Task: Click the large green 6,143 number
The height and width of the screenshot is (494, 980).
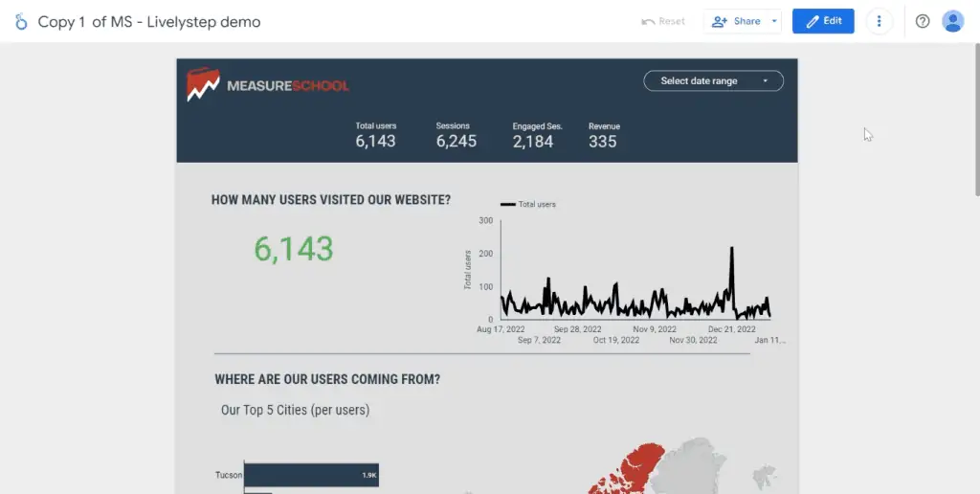Action: (x=293, y=249)
